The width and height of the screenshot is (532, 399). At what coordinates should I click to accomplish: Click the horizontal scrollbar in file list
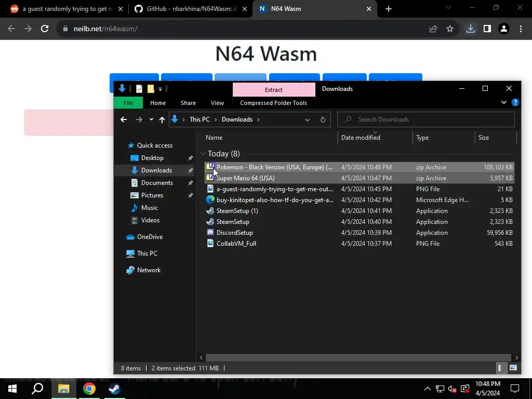click(x=358, y=357)
